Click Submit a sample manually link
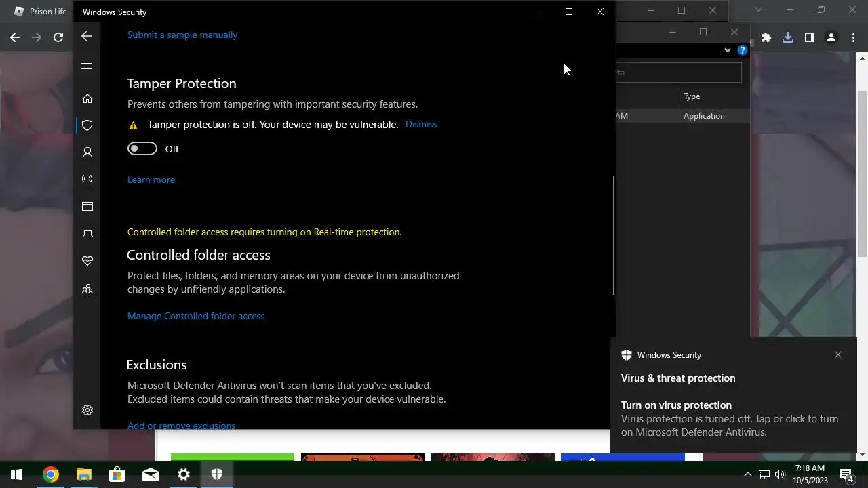Viewport: 868px width, 488px height. coord(182,35)
